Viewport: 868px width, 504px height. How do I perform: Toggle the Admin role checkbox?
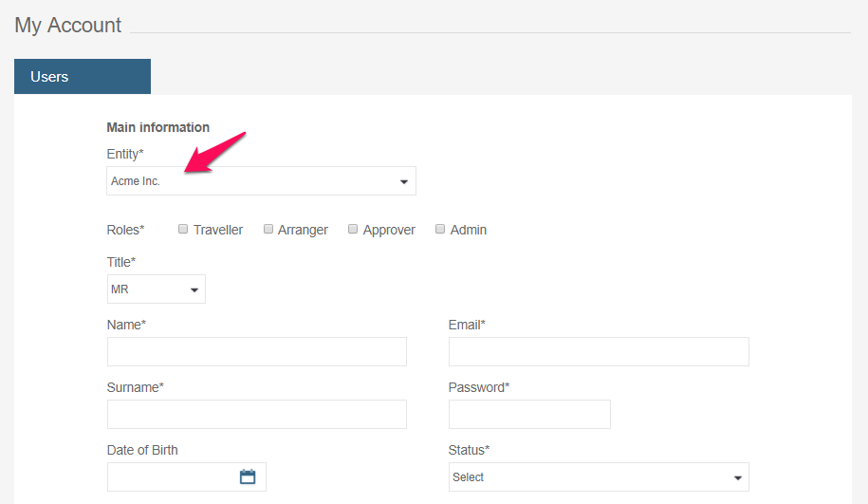(440, 229)
